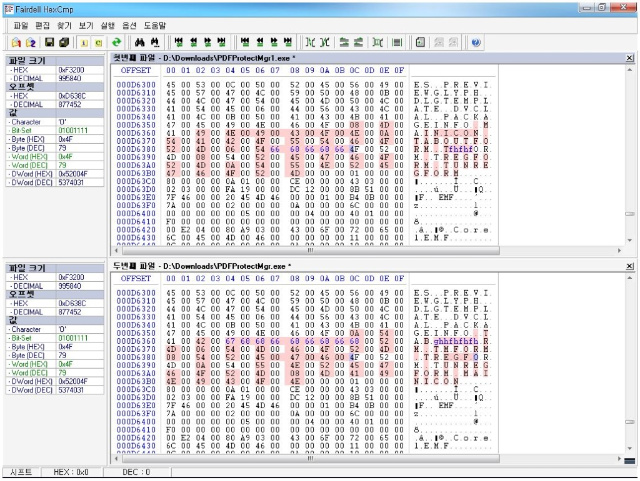
Task: Jump to first item in second arrow group
Action: [245, 42]
